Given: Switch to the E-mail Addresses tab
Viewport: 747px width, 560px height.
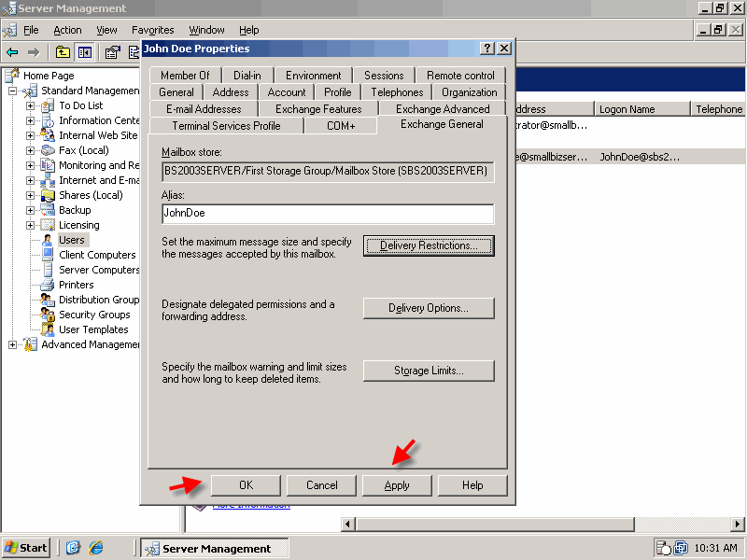Looking at the screenshot, I should [x=204, y=109].
